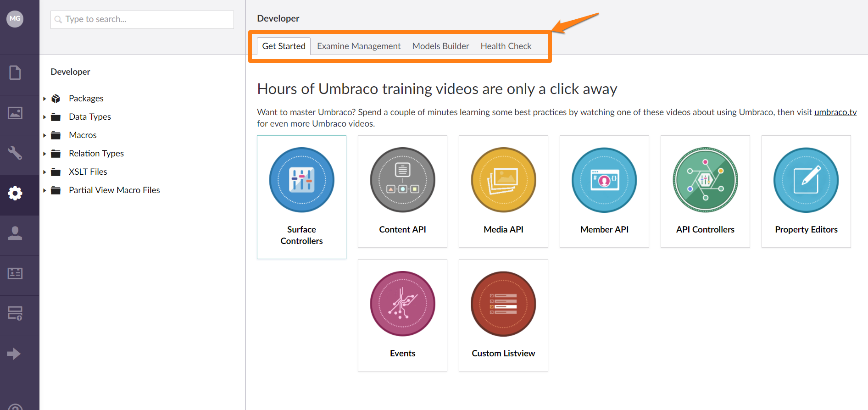This screenshot has width=868, height=410.
Task: Expand the Data Types tree node
Action: pos(45,117)
